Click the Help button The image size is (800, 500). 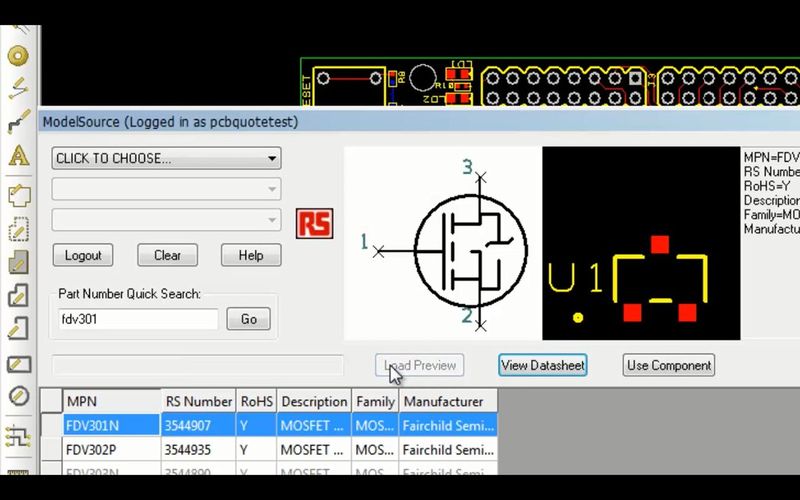(251, 255)
